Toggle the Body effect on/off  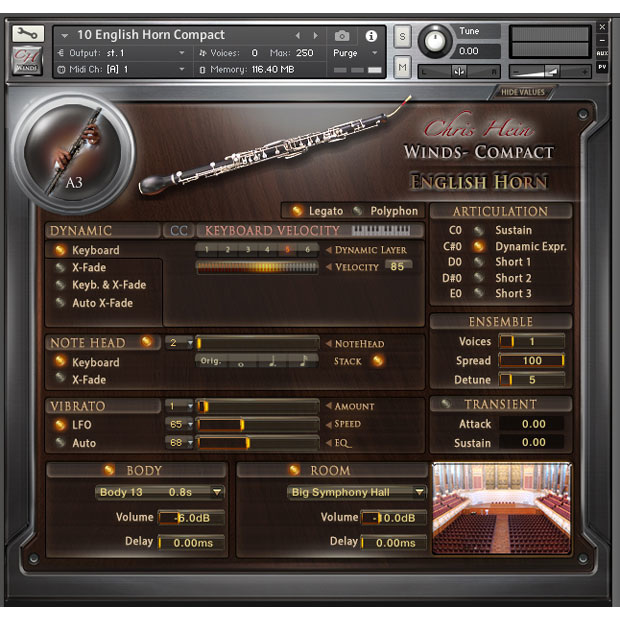coord(109,470)
